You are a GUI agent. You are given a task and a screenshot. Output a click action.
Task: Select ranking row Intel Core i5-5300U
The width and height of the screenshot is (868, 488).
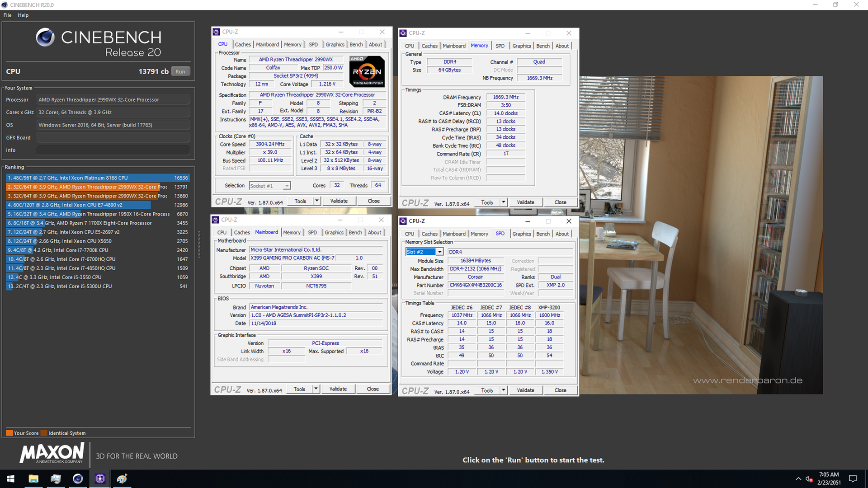pos(98,286)
